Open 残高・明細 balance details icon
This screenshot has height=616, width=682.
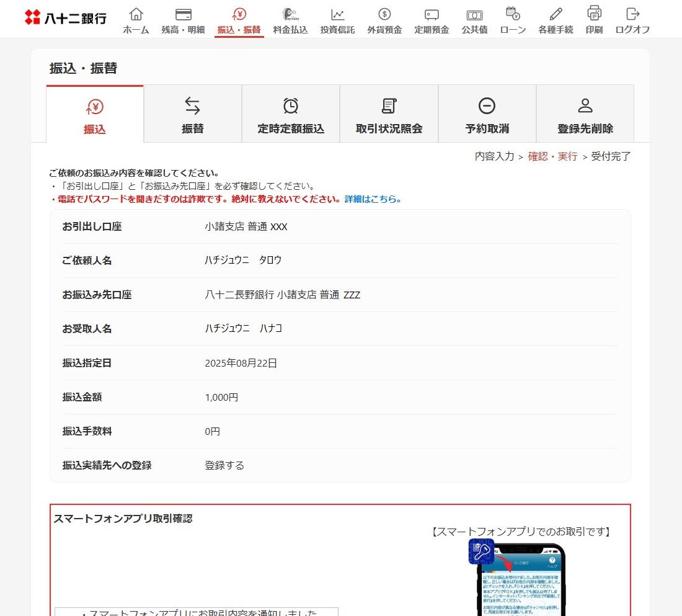(183, 15)
